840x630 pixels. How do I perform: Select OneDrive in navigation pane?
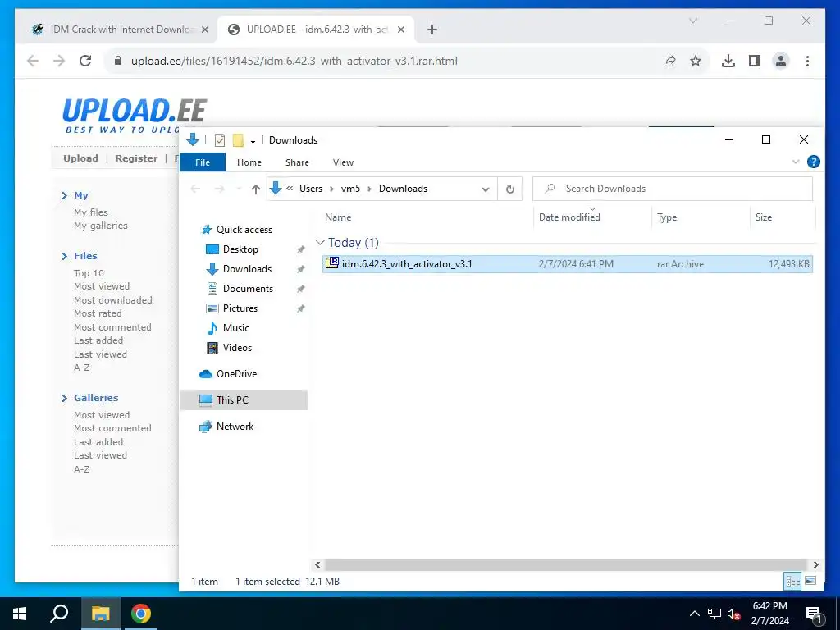pyautogui.click(x=236, y=374)
